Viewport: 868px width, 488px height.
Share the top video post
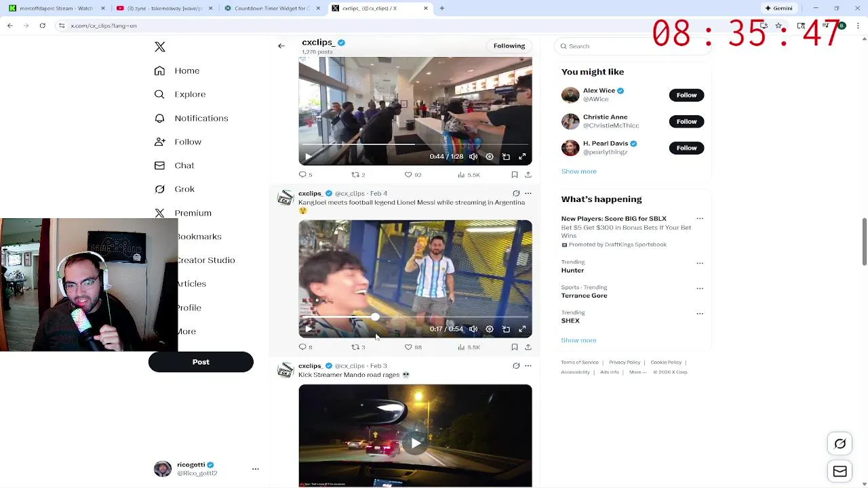(x=528, y=175)
